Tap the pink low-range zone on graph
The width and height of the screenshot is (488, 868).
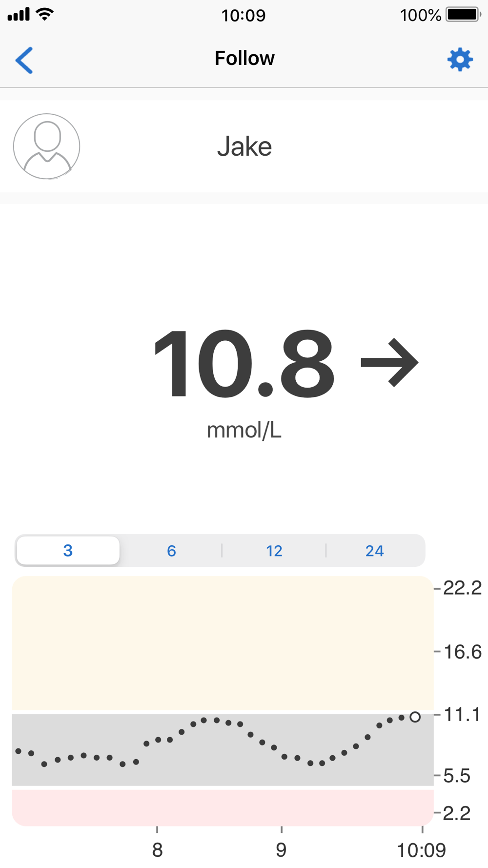(223, 808)
